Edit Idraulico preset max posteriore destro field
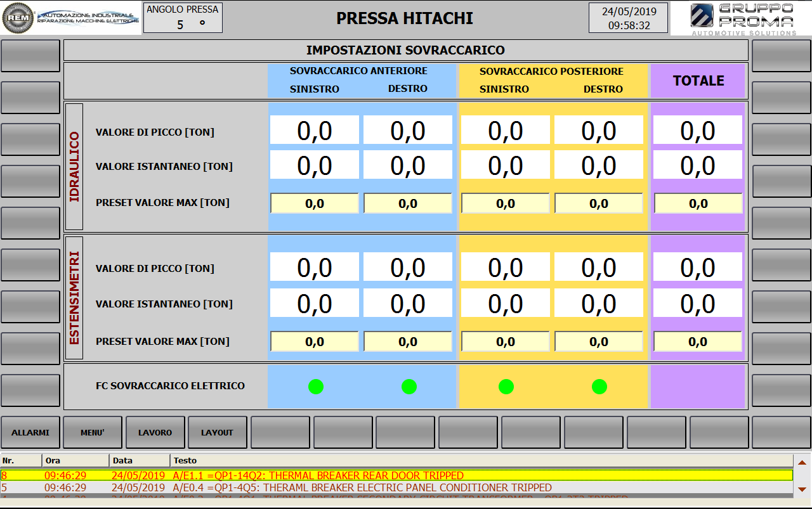Viewport: 812px width, 509px height. (x=599, y=203)
